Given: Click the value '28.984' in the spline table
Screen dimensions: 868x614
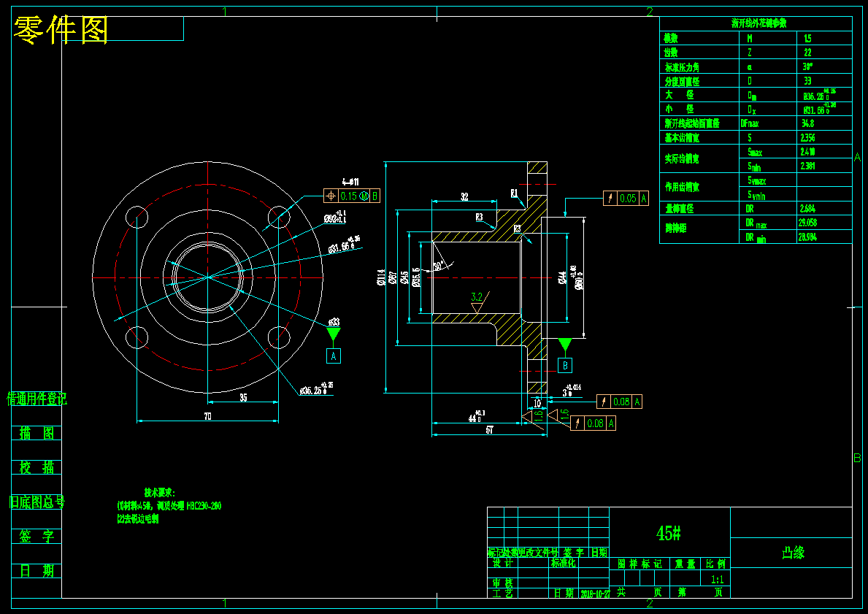Looking at the screenshot, I should (808, 237).
